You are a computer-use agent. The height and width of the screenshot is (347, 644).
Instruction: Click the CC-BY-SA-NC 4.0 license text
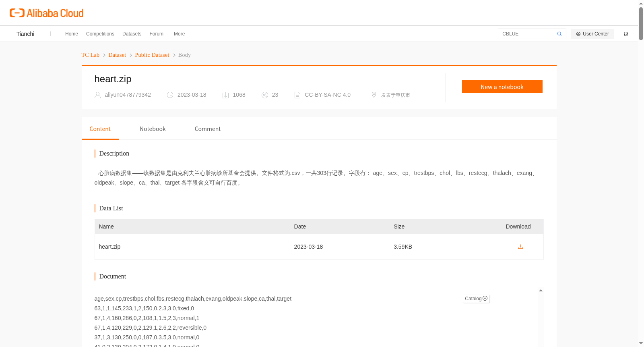tap(328, 95)
